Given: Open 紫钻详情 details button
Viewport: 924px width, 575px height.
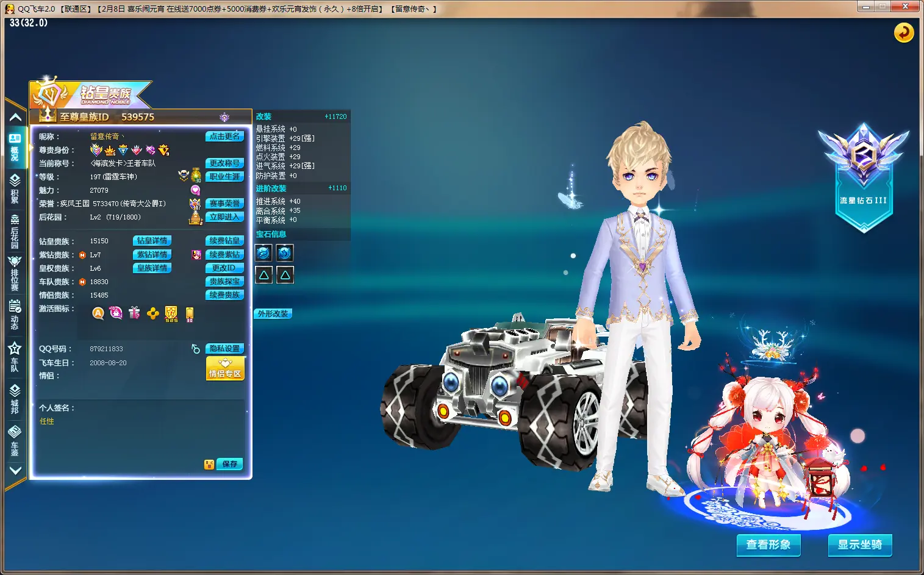Looking at the screenshot, I should [152, 255].
